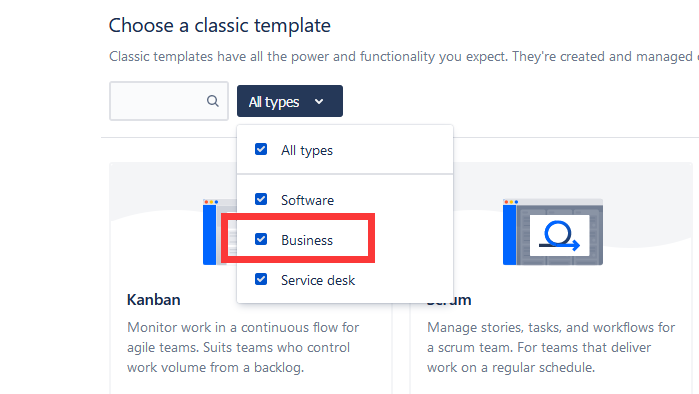Uncheck the Business checkbox
699x394 pixels.
click(261, 239)
